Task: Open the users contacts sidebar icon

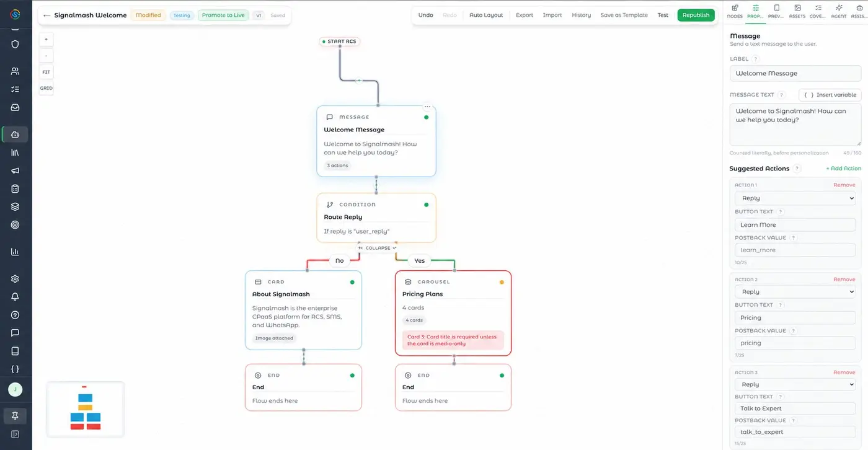Action: point(15,71)
